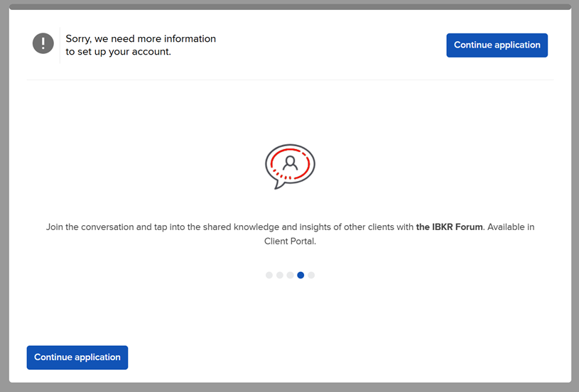
Task: Click the person silhouette inside the speech bubble
Action: click(x=290, y=163)
